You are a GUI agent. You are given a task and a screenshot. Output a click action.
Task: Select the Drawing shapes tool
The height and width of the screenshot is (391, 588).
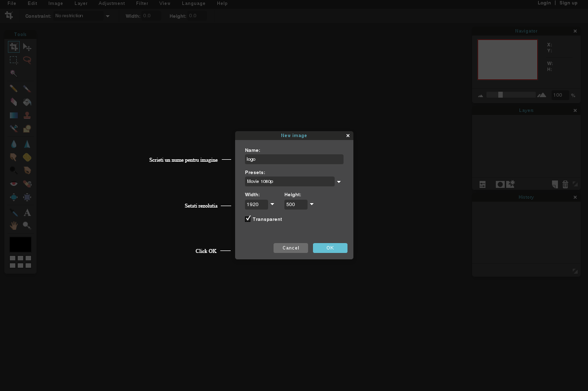point(27,128)
